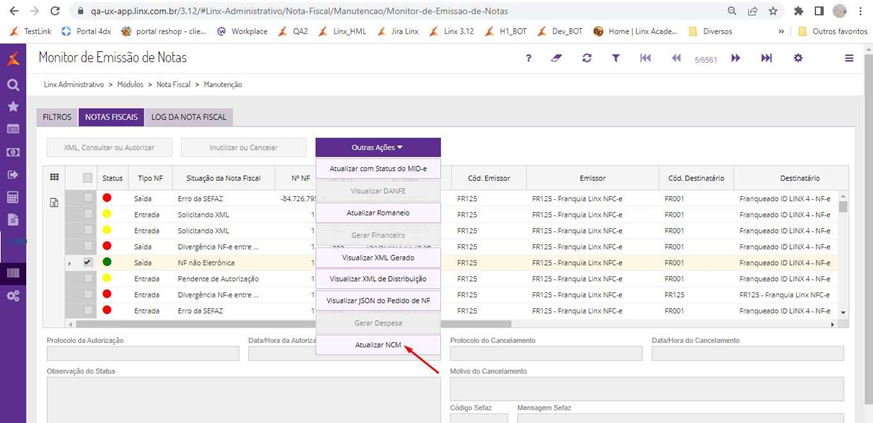873x423 pixels.
Task: Click the sidebar money icon
Action: pos(13,152)
